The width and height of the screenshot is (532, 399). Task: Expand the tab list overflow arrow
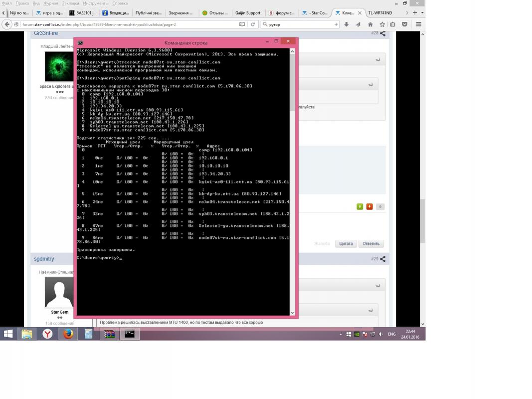[x=407, y=12]
